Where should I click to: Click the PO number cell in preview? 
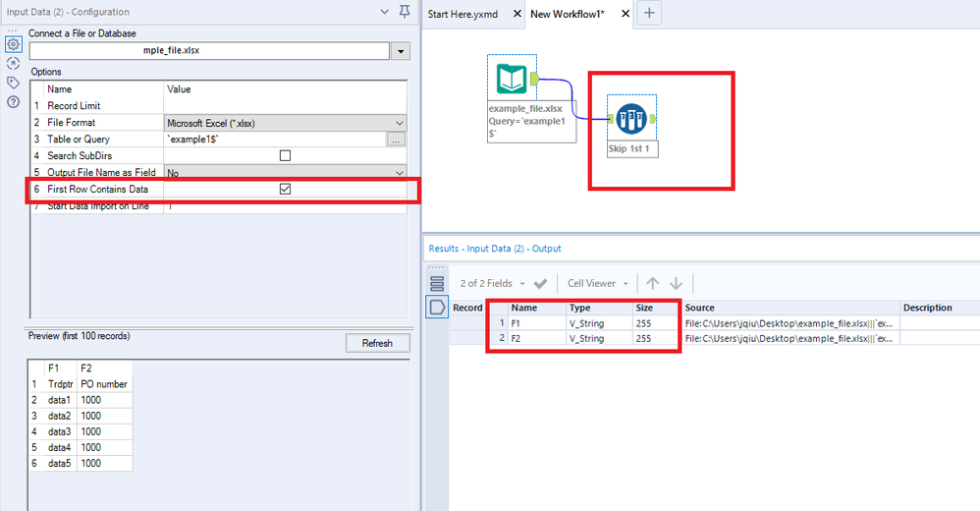(x=104, y=384)
